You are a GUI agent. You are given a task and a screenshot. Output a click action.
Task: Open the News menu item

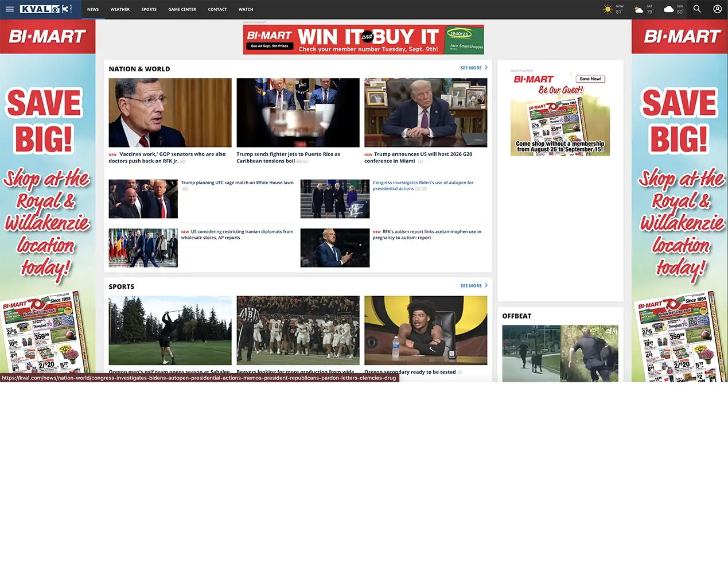[x=93, y=9]
